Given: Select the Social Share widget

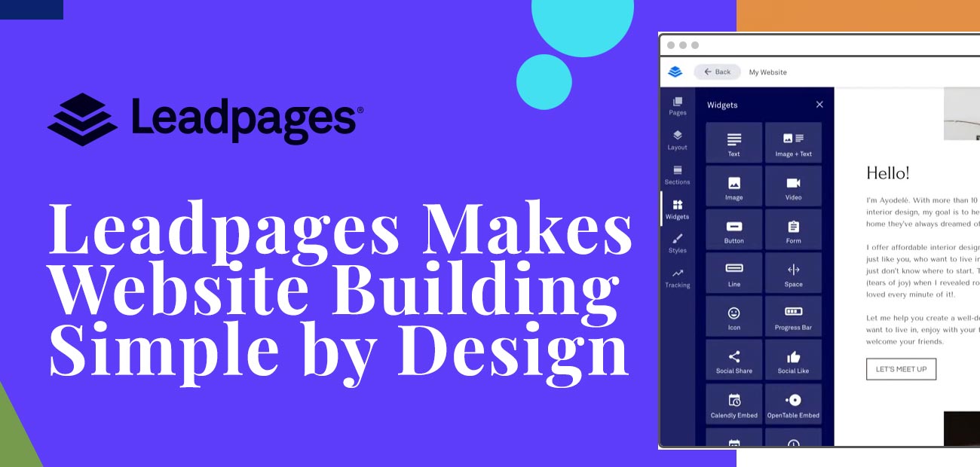Looking at the screenshot, I should [733, 359].
